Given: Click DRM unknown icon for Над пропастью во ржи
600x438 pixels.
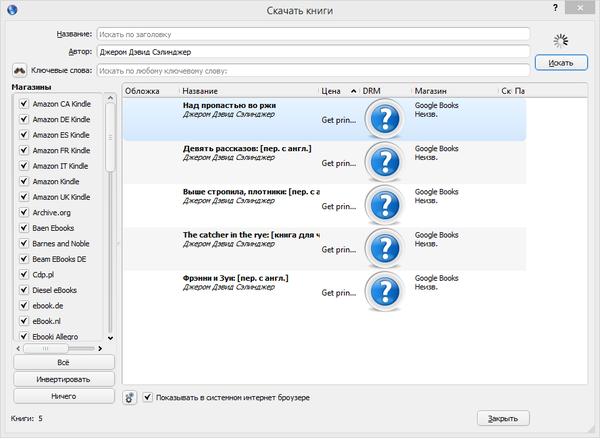Looking at the screenshot, I should pos(385,119).
